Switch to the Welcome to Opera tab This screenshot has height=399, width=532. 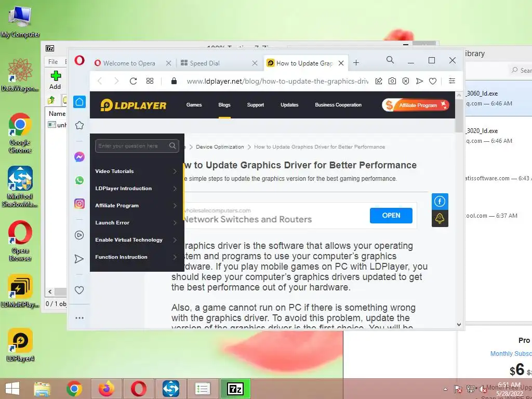129,63
